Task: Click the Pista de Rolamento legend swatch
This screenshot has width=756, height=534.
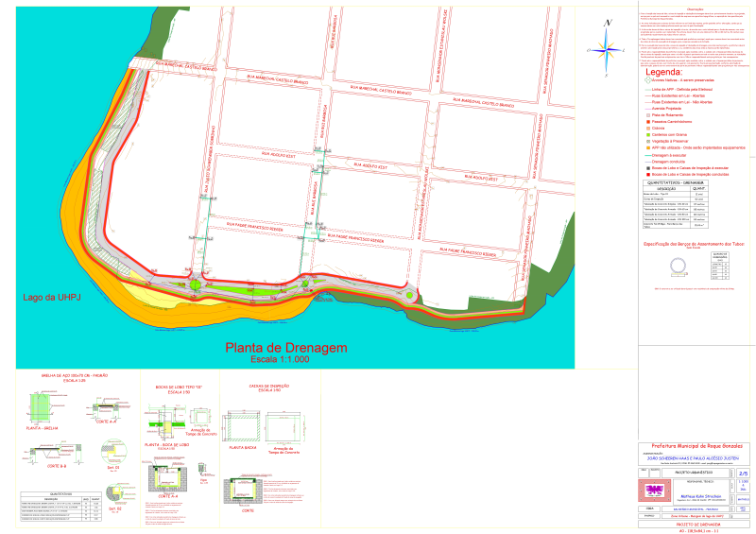Action: click(x=646, y=114)
